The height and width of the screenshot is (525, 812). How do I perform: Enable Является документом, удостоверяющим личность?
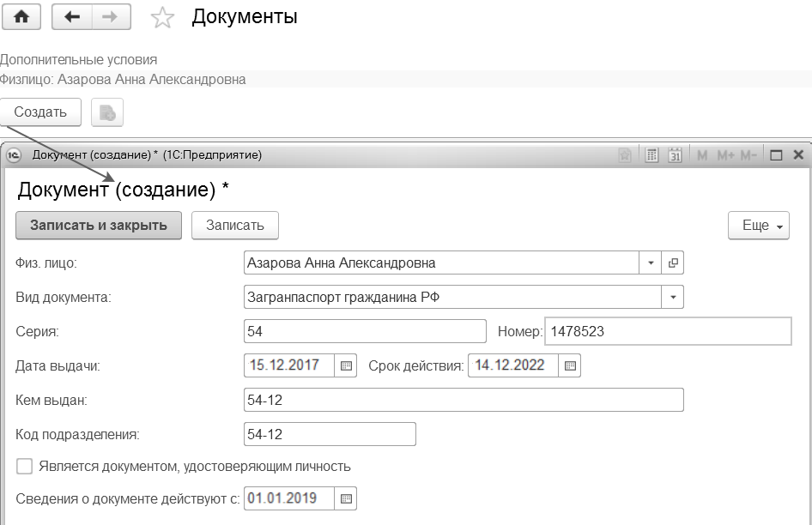tap(25, 467)
